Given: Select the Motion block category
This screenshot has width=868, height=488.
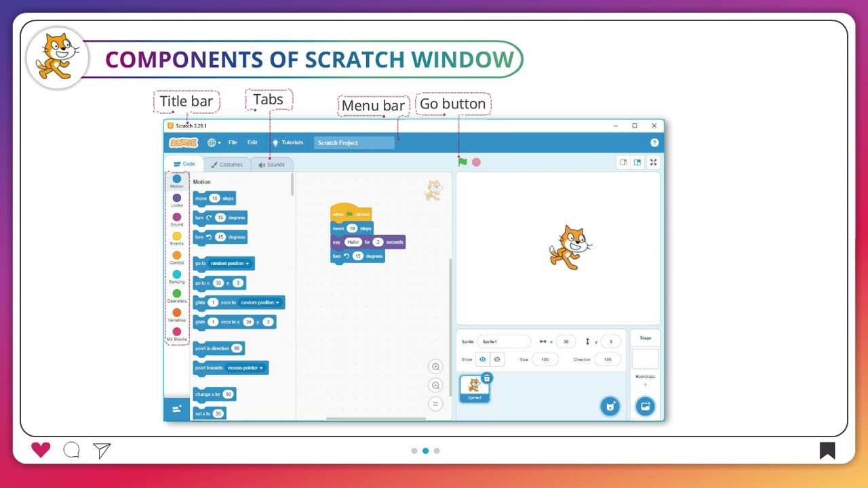Looking at the screenshot, I should 176,181.
